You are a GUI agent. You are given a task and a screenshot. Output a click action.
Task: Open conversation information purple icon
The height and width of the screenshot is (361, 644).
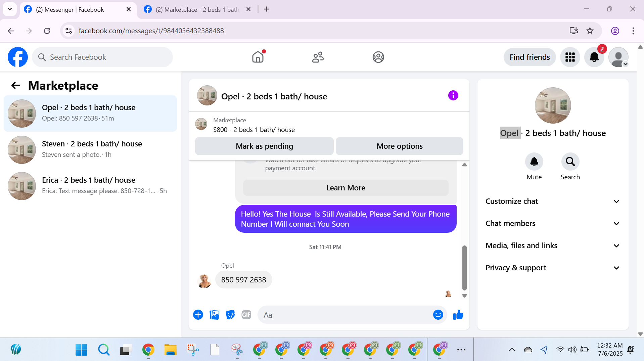[453, 96]
